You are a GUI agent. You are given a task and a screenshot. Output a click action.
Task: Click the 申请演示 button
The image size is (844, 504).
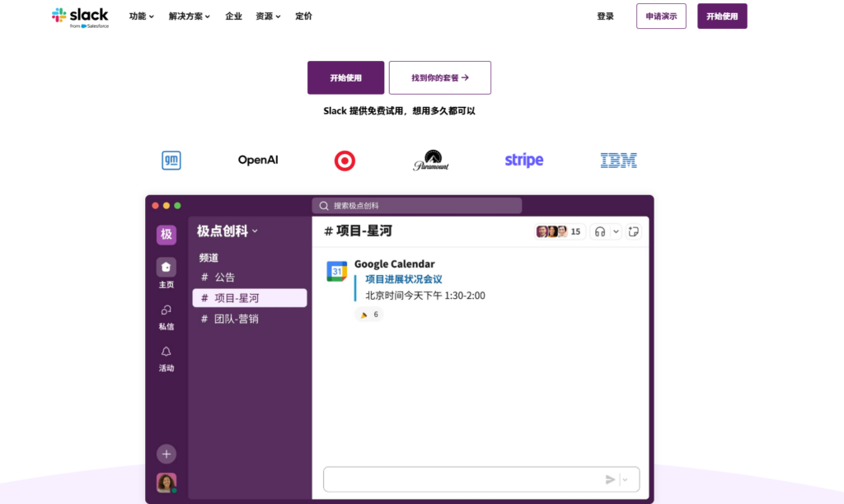click(x=661, y=16)
